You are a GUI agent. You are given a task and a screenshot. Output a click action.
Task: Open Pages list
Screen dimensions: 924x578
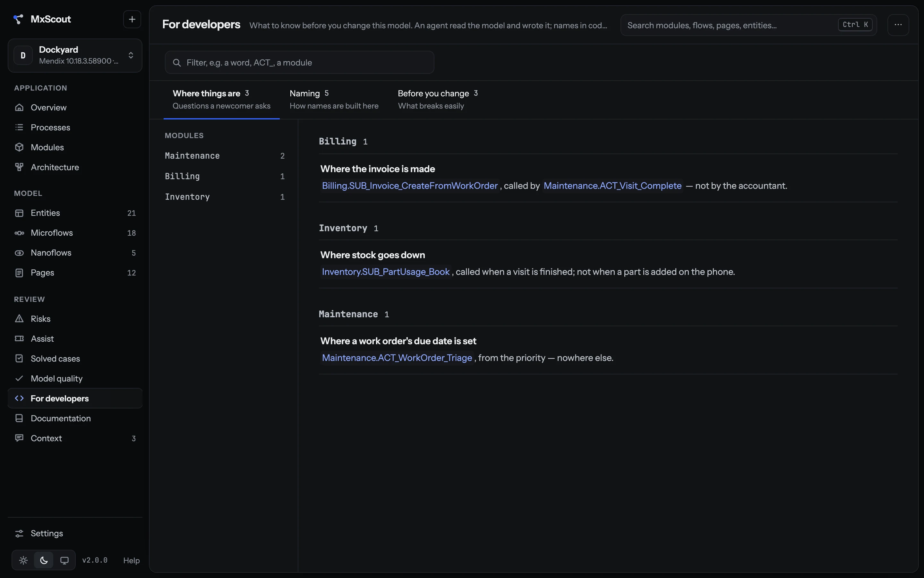click(75, 273)
